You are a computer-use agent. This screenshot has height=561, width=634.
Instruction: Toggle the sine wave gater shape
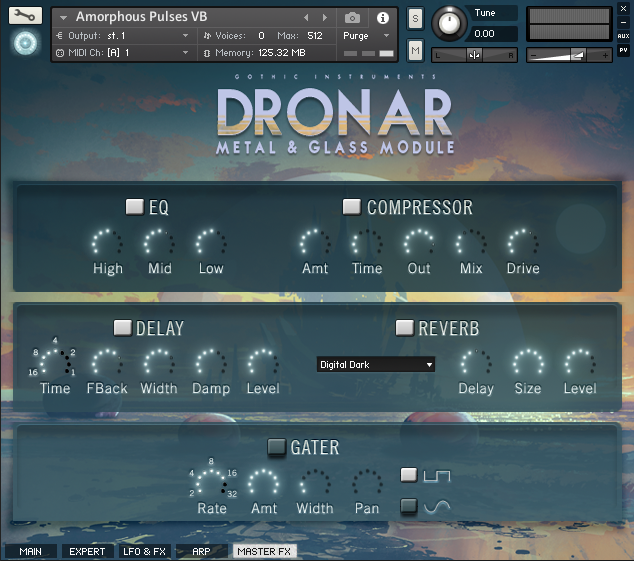tap(409, 506)
